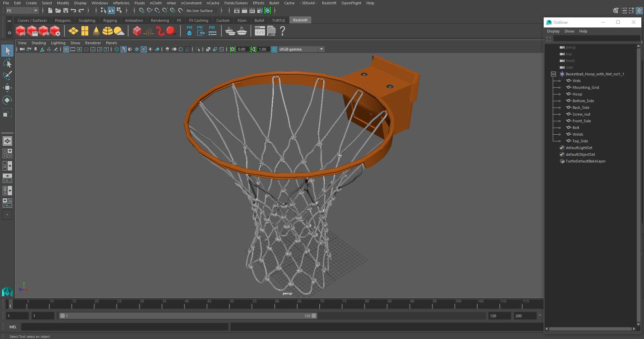The height and width of the screenshot is (339, 644).
Task: Activate the Rotate tool
Action: tap(7, 100)
